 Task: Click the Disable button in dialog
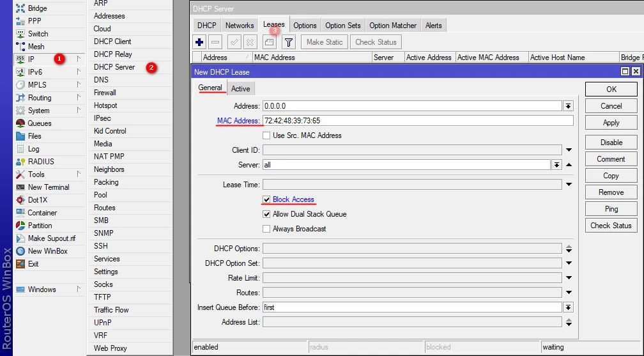click(x=611, y=143)
